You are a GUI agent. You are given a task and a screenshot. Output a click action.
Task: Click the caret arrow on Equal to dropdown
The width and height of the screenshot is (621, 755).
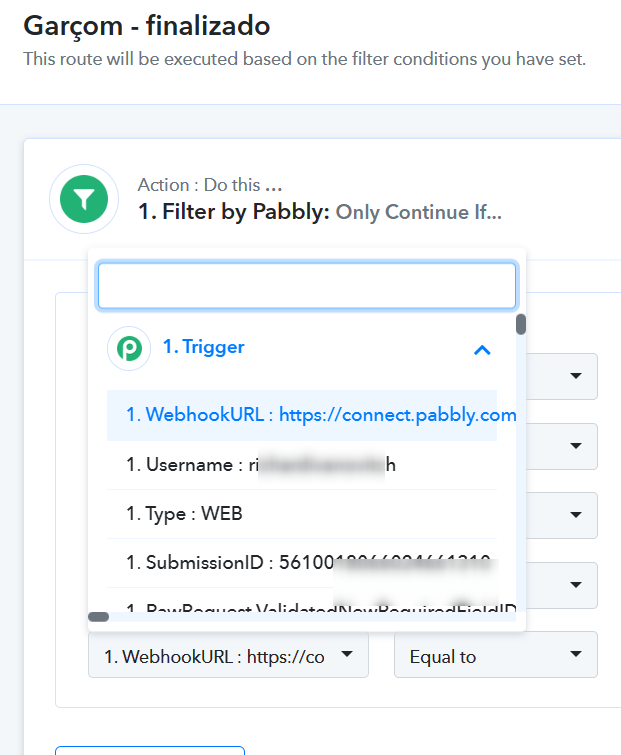pos(576,654)
